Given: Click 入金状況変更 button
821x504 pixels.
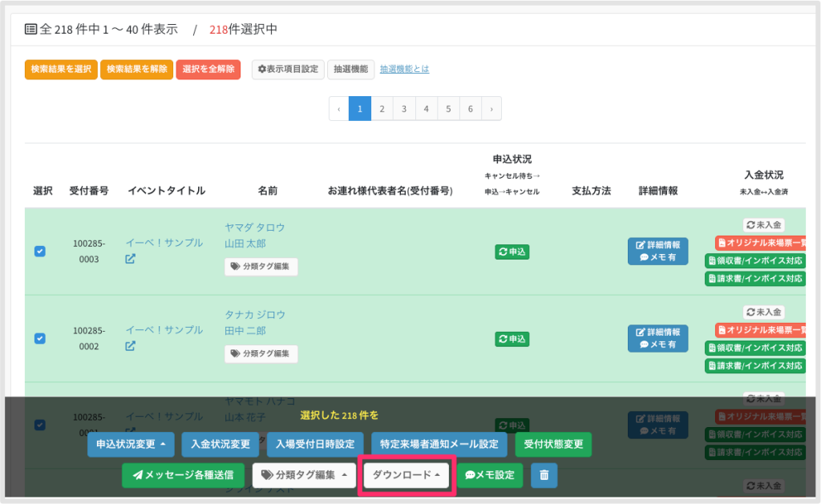Looking at the screenshot, I should (220, 445).
